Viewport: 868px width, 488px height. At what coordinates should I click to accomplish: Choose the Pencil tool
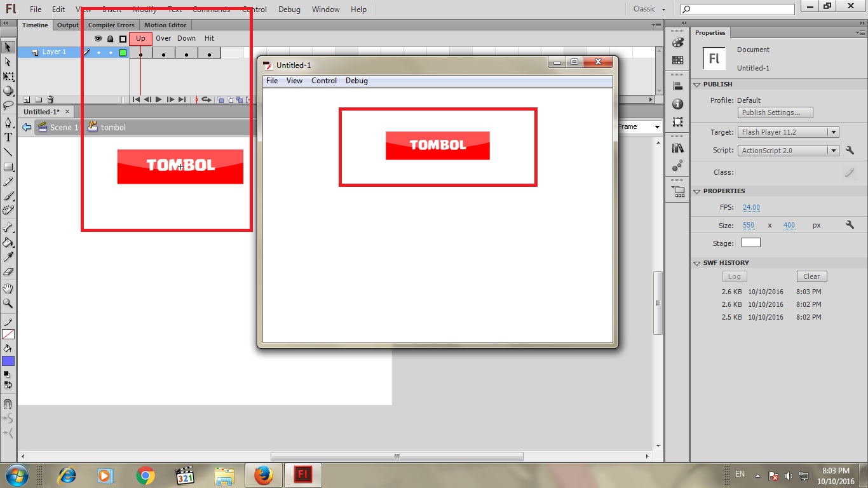[8, 182]
